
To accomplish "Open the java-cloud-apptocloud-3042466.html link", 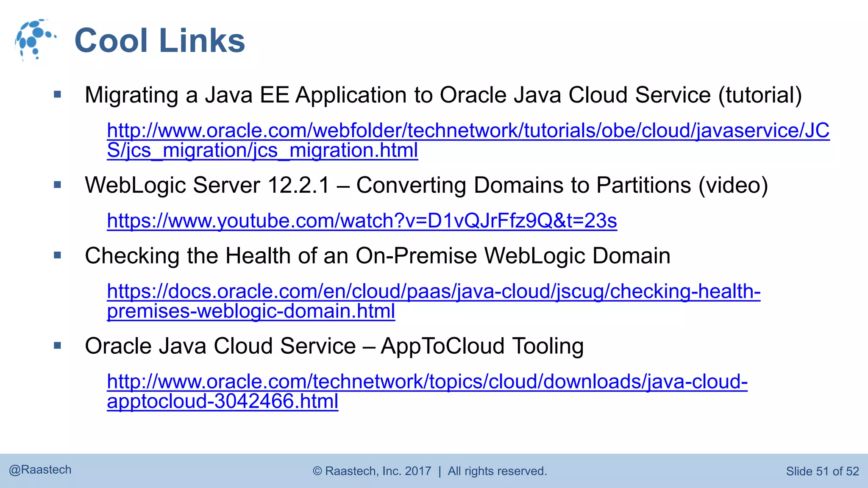I will click(x=427, y=391).
